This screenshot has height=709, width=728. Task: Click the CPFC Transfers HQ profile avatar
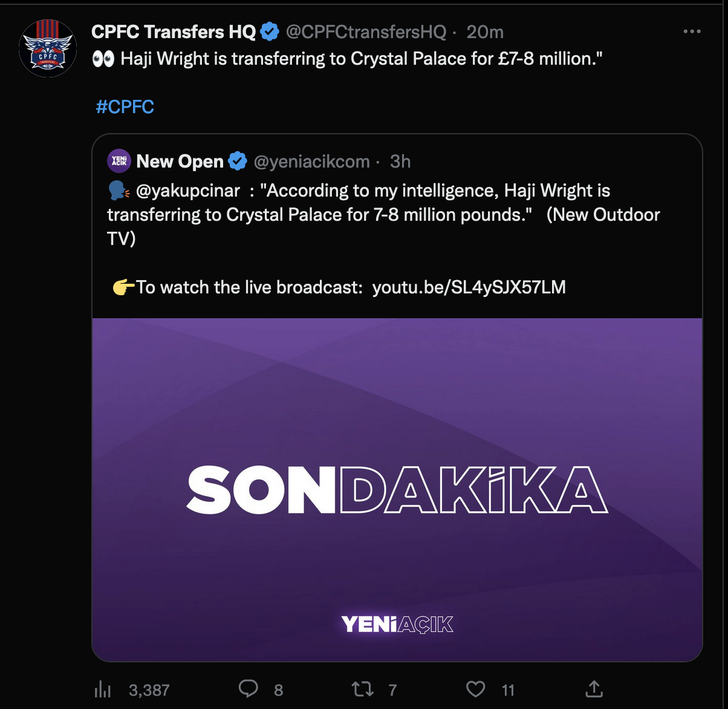point(48,48)
